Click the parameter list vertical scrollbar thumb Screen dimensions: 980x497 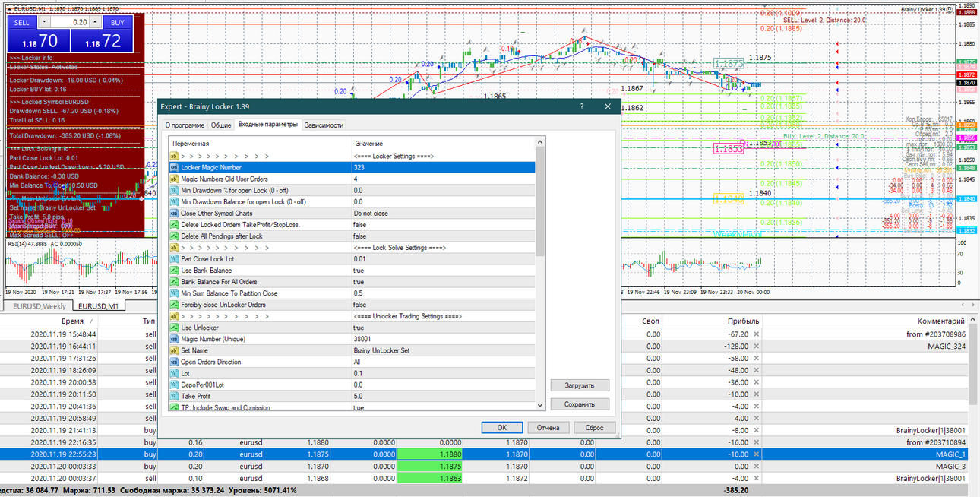540,202
